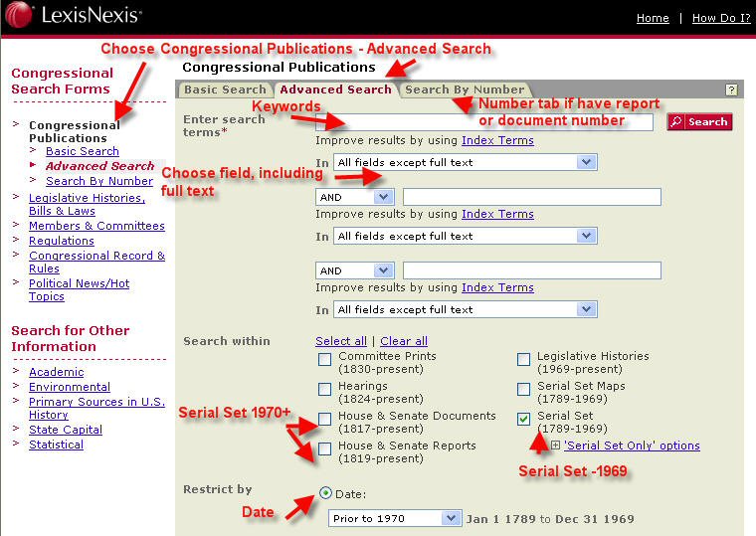Expand the 'Serial Set Only' options plus icon
Image resolution: width=756 pixels, height=536 pixels.
click(x=555, y=446)
